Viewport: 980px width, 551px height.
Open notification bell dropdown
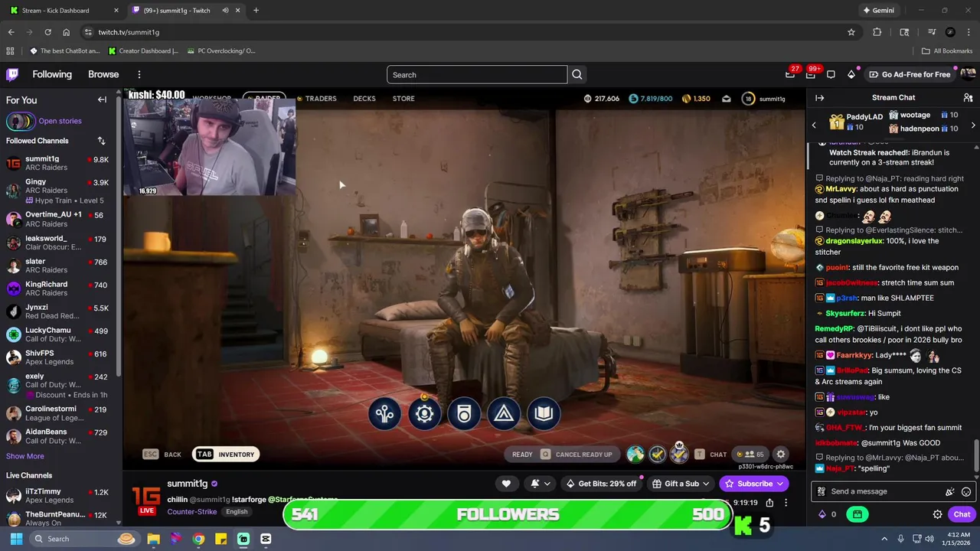click(540, 484)
